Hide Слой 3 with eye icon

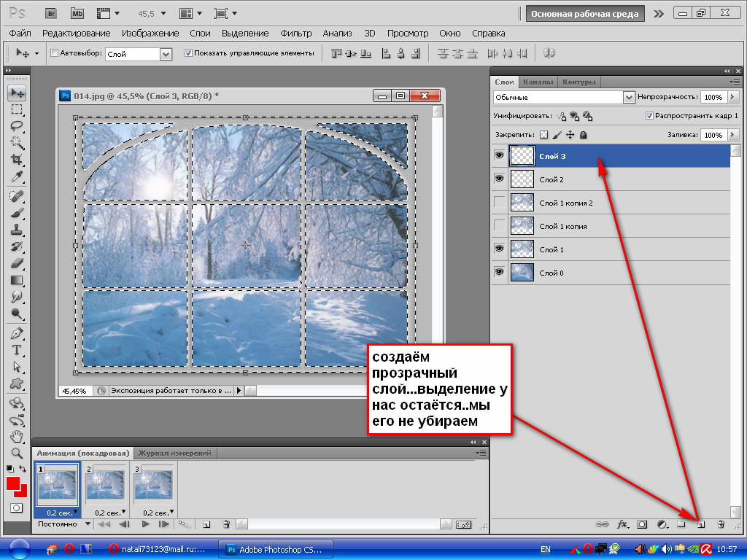tap(499, 155)
